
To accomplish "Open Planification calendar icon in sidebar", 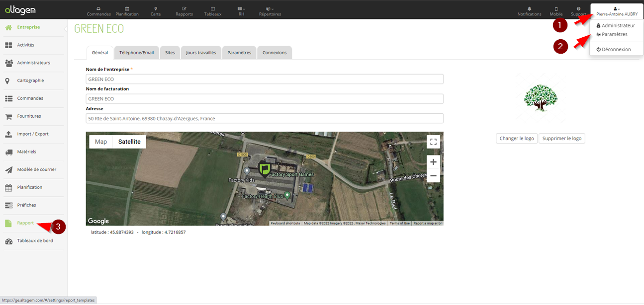I will tap(8, 188).
